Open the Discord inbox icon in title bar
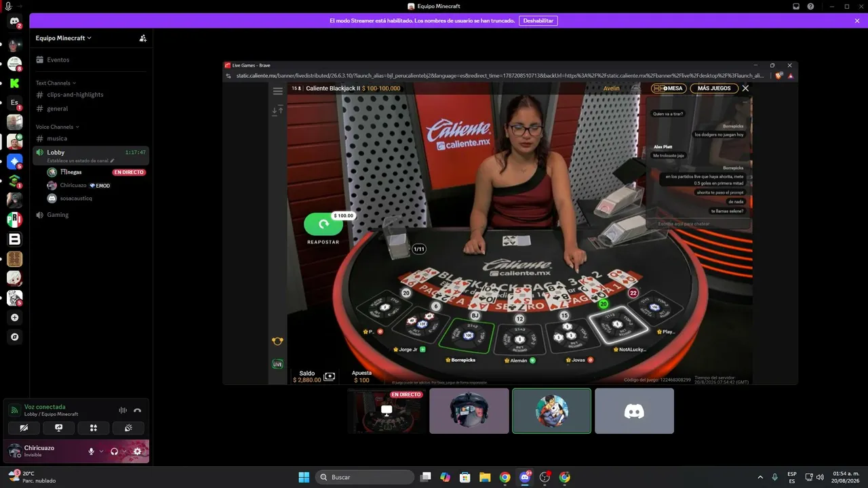This screenshot has height=488, width=868. click(796, 6)
